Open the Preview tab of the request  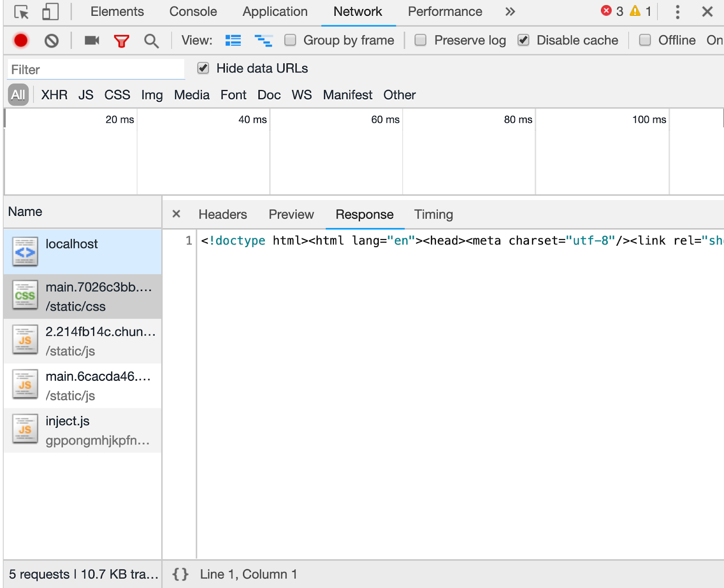pyautogui.click(x=291, y=215)
